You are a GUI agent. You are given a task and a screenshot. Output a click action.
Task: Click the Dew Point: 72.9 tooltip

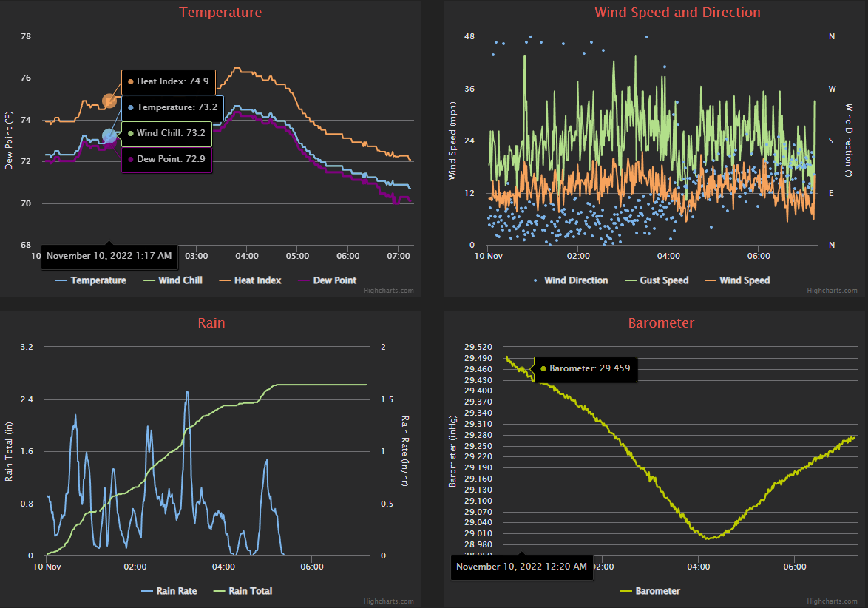point(166,160)
